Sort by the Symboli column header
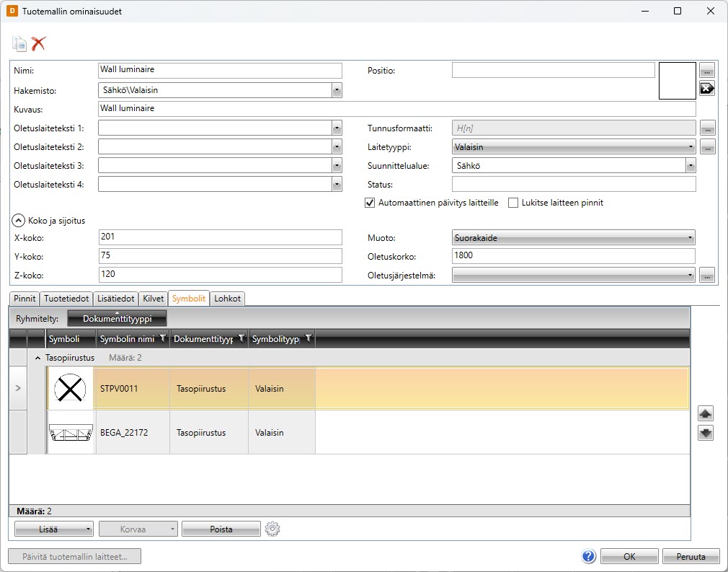 [71, 339]
